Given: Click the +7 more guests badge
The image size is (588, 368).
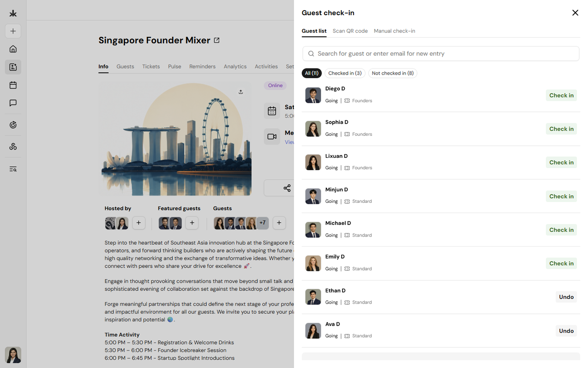Looking at the screenshot, I should click(262, 223).
